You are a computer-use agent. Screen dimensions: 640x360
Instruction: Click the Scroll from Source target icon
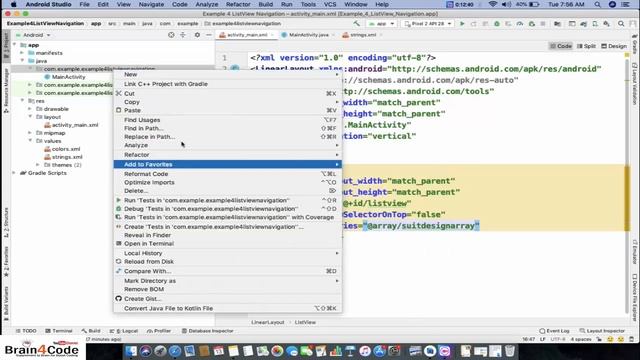(x=171, y=35)
